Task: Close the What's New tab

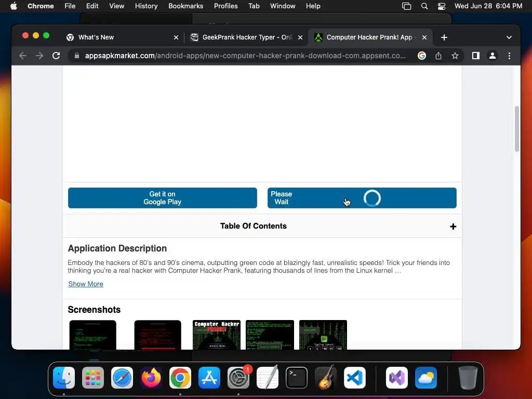Action: coord(176,37)
